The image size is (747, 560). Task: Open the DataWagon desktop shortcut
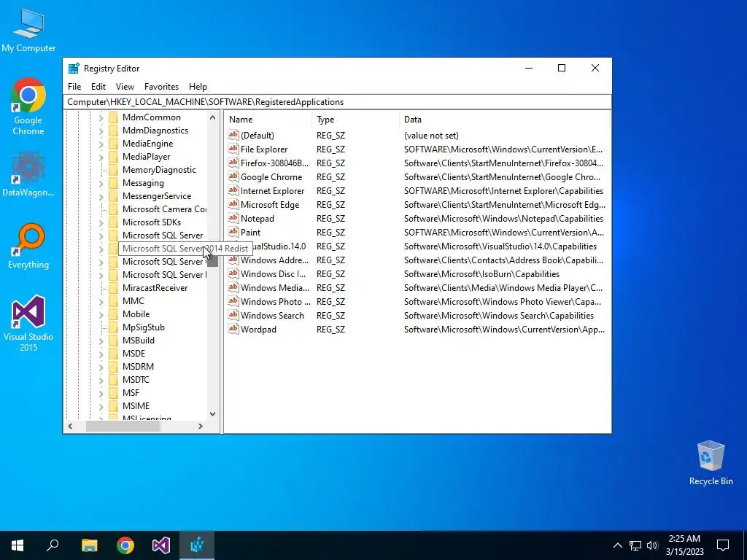click(x=28, y=174)
